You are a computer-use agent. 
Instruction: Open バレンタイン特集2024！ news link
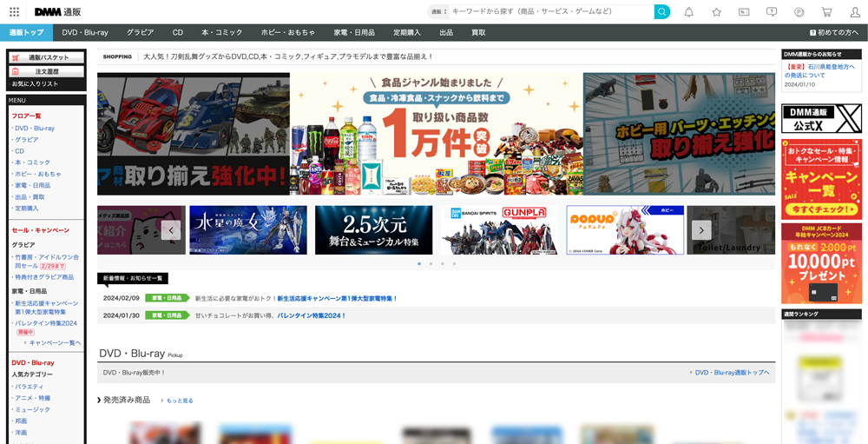click(312, 315)
